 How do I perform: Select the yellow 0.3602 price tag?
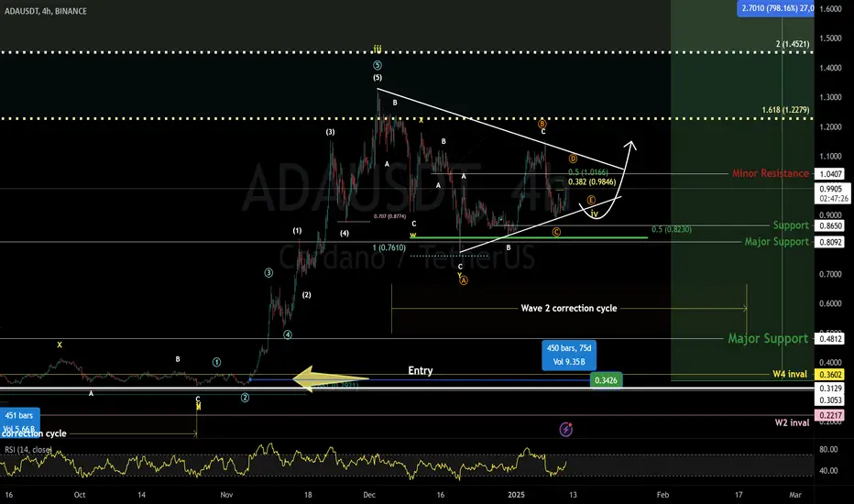click(830, 374)
